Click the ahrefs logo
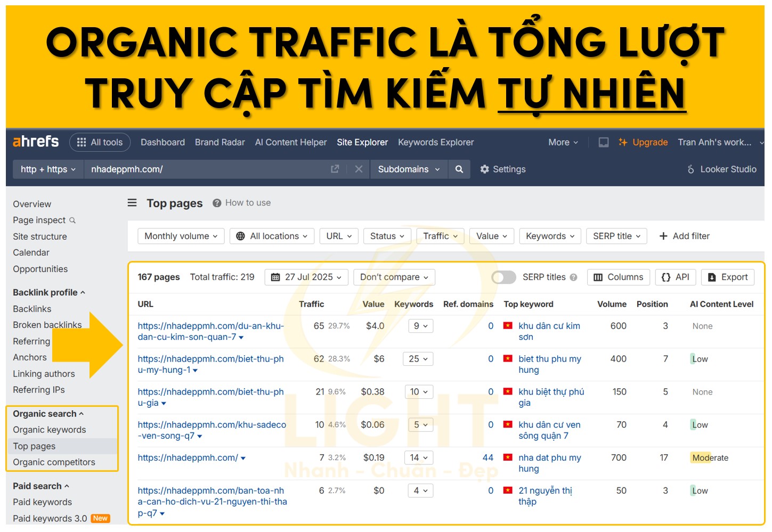772x532 pixels. coord(36,142)
